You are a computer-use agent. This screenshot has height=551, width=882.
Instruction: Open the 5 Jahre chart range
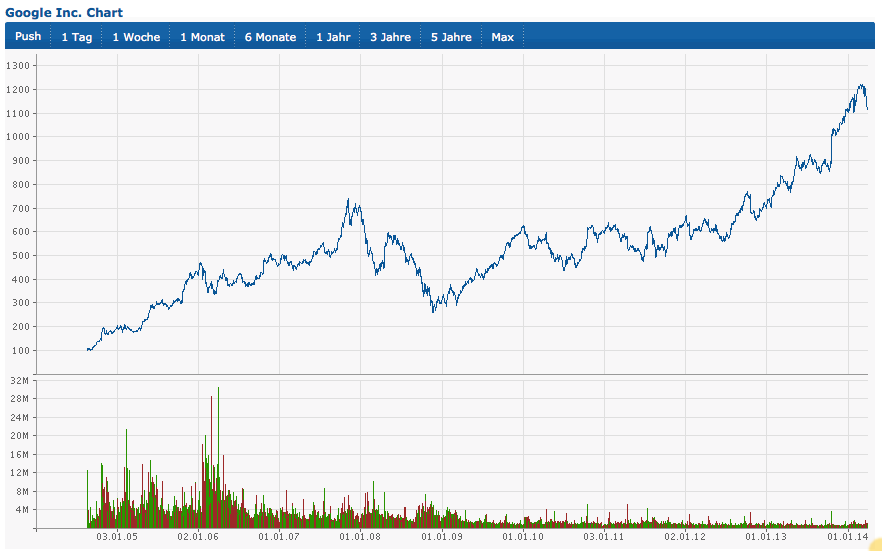(x=451, y=37)
